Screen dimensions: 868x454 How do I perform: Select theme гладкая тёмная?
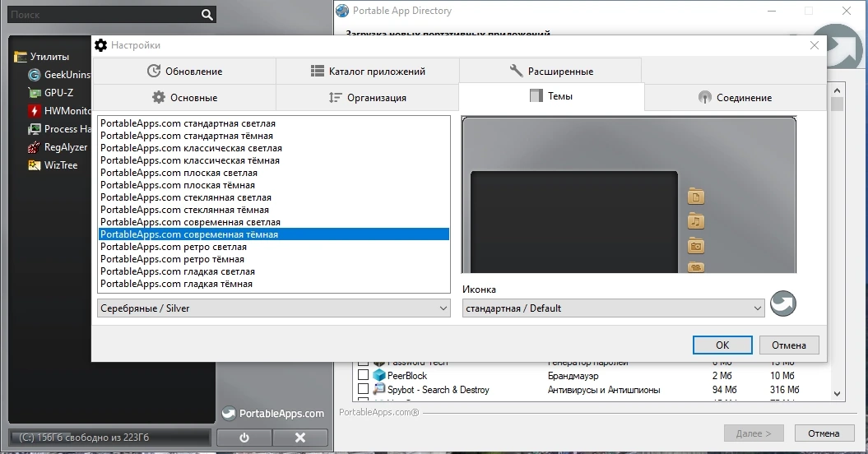[x=273, y=284]
